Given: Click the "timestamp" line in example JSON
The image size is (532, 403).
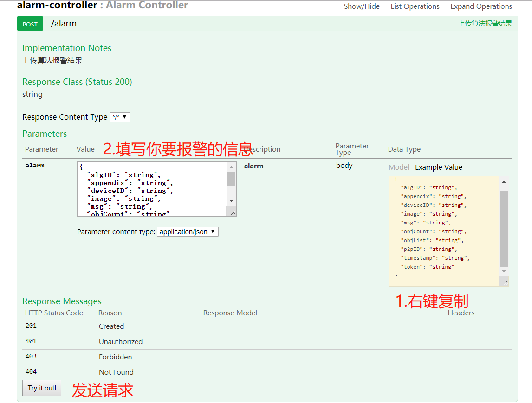Looking at the screenshot, I should tap(435, 258).
